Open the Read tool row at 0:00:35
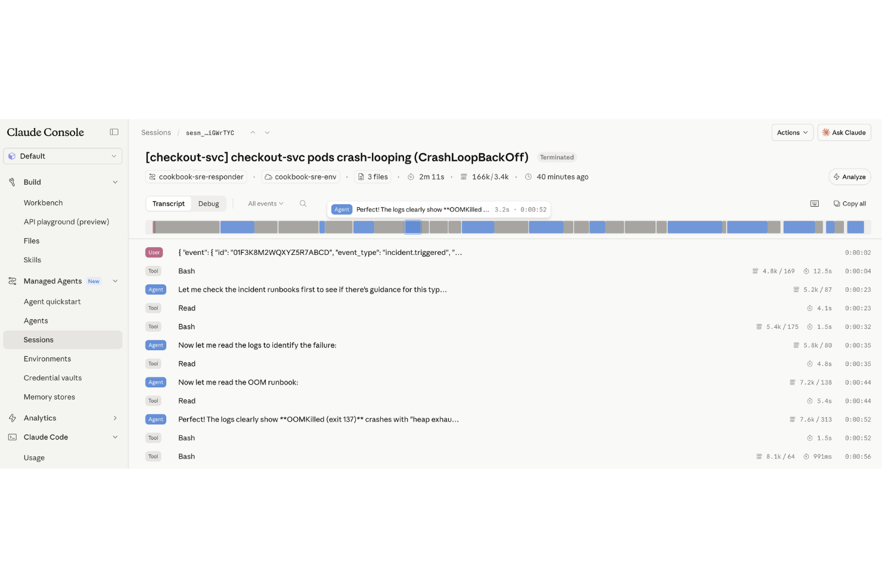The width and height of the screenshot is (882, 588). pos(508,363)
